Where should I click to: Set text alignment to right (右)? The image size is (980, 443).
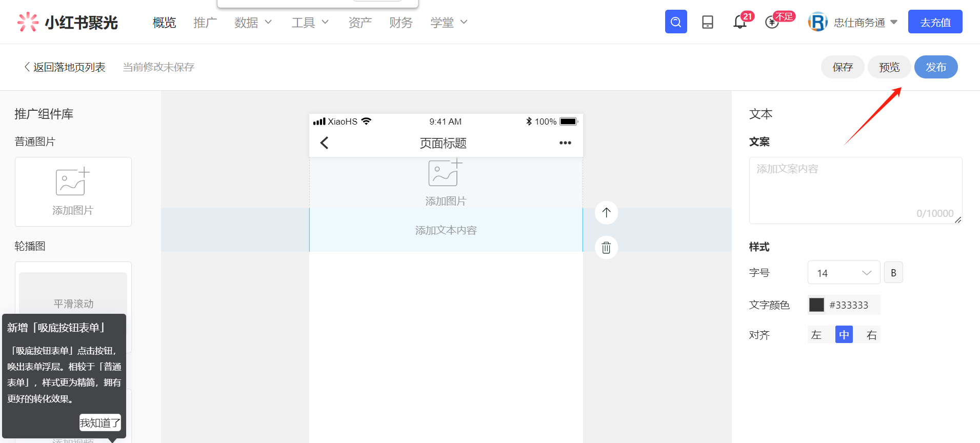(871, 335)
